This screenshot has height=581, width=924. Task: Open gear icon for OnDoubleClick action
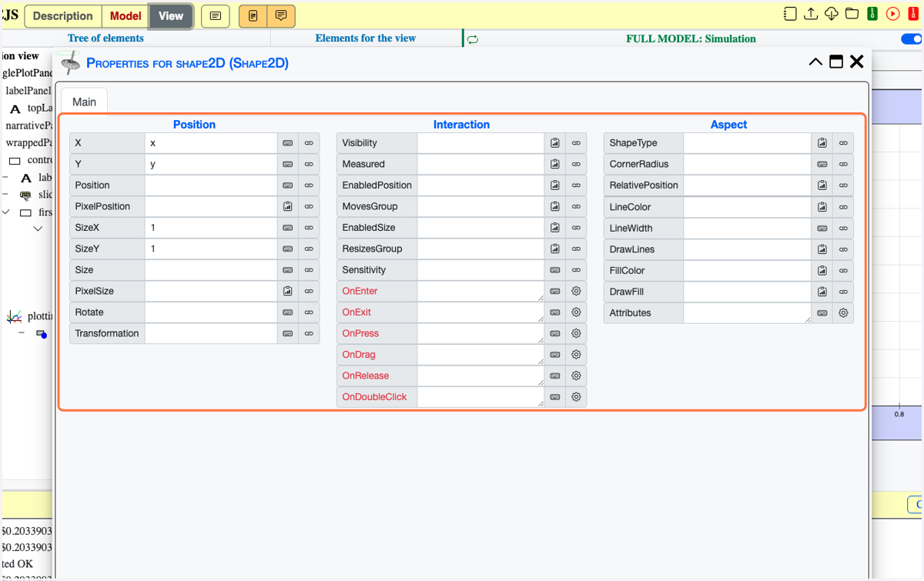pyautogui.click(x=576, y=397)
